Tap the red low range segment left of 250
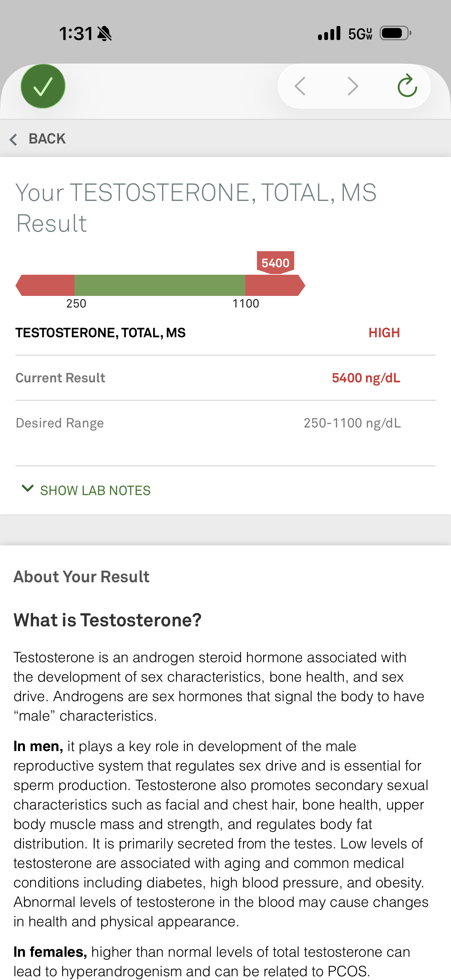The image size is (451, 980). click(x=45, y=285)
